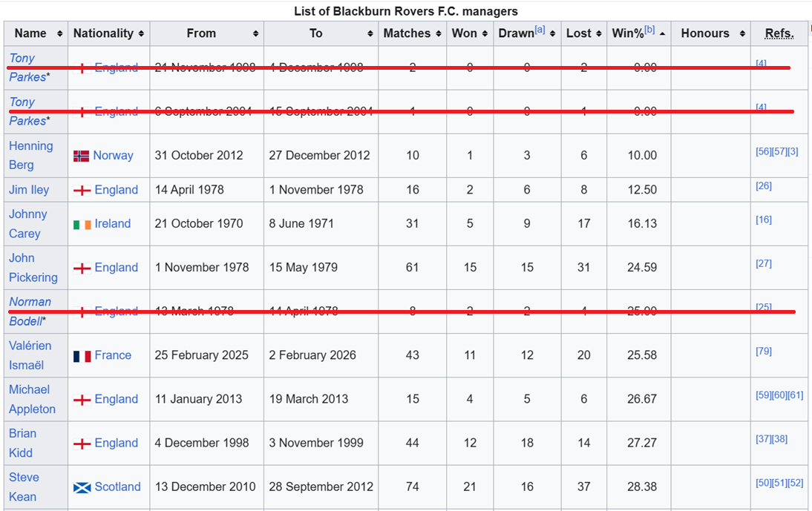Open Steve Kean's page link
Viewport: 812px width, 511px height.
[x=24, y=478]
